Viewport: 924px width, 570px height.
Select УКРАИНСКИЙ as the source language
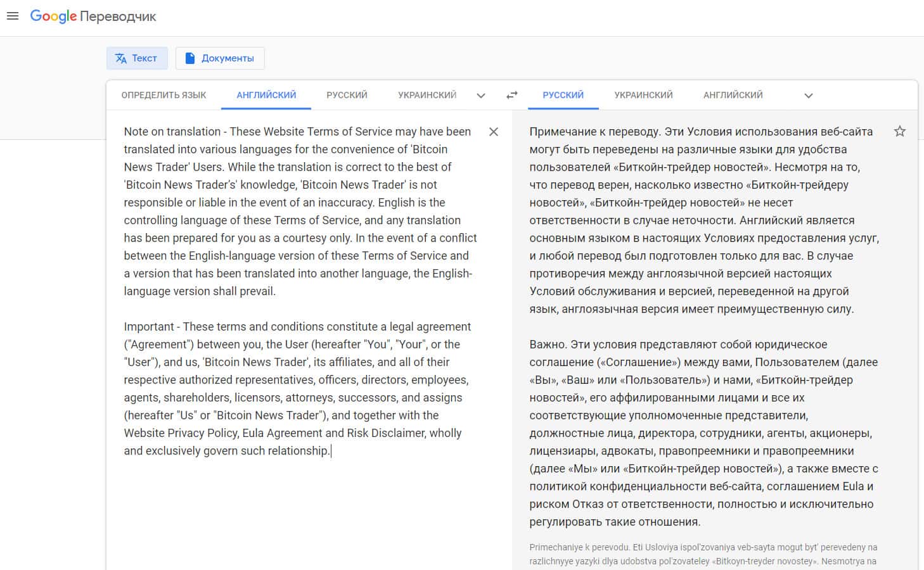(x=427, y=95)
